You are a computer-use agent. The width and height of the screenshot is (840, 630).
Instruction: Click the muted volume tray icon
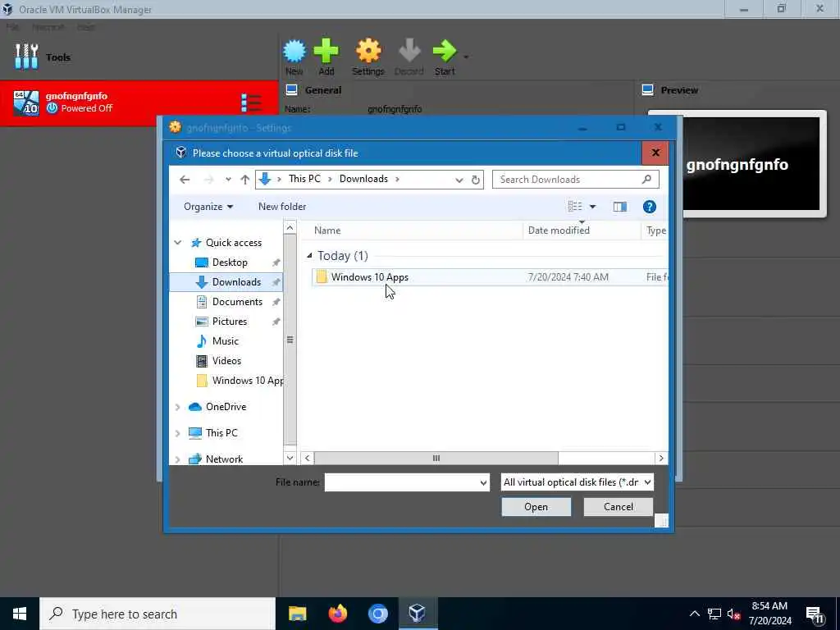click(x=733, y=614)
